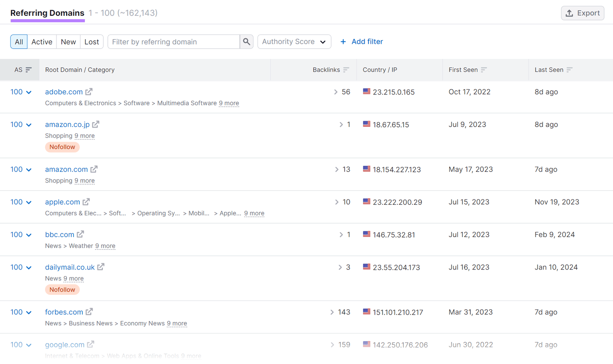Screen dimensions: 613x364
Task: Click the Add filter button
Action: click(x=361, y=42)
